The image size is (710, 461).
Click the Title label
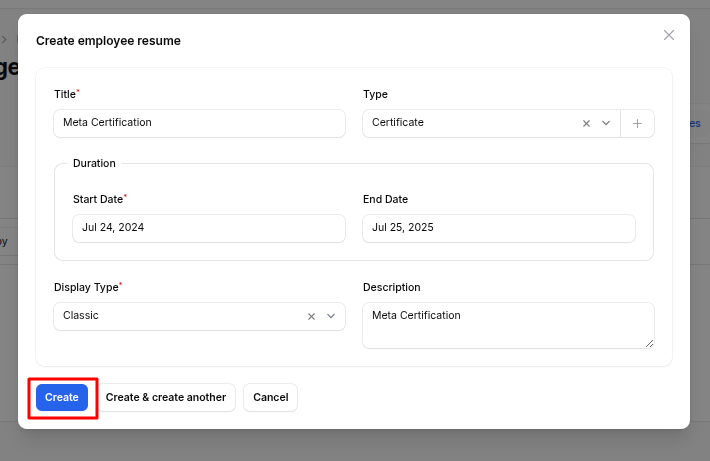[65, 94]
